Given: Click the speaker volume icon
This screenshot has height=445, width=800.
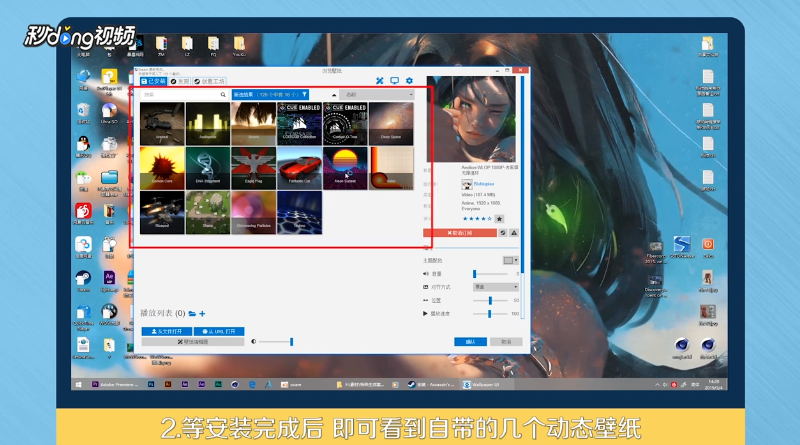Looking at the screenshot, I should [426, 274].
